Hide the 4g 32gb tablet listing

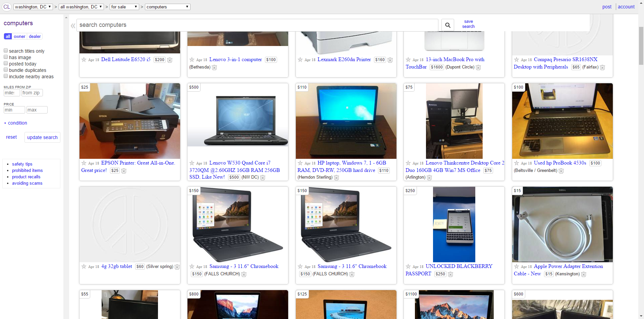click(x=177, y=267)
